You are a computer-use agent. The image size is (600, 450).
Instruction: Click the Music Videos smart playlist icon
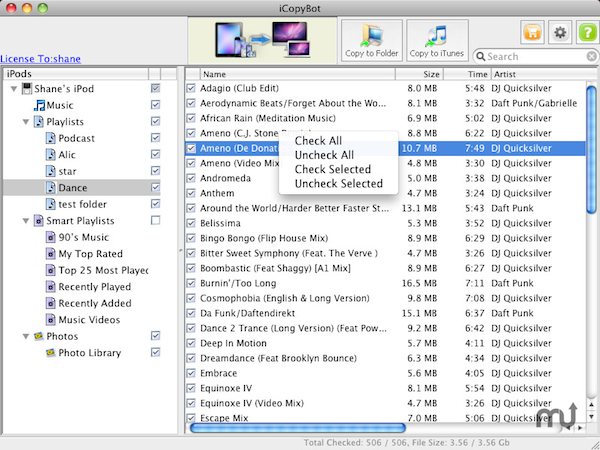[x=51, y=320]
